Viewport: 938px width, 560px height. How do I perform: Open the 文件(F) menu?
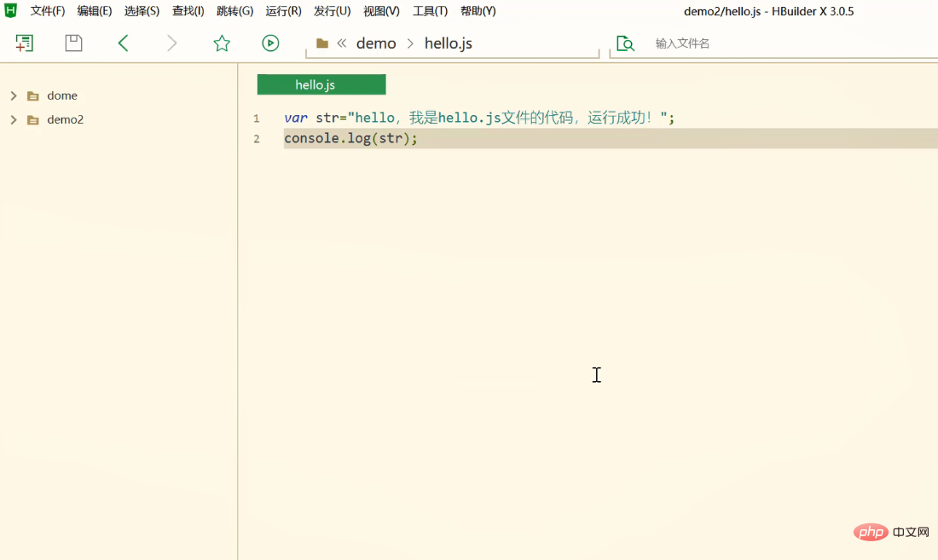47,11
